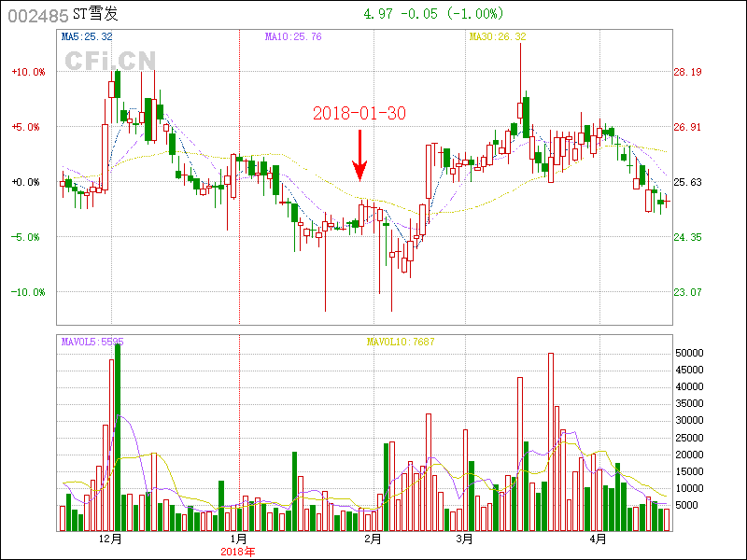Select the MAVOL10:7687 volume label

[401, 342]
